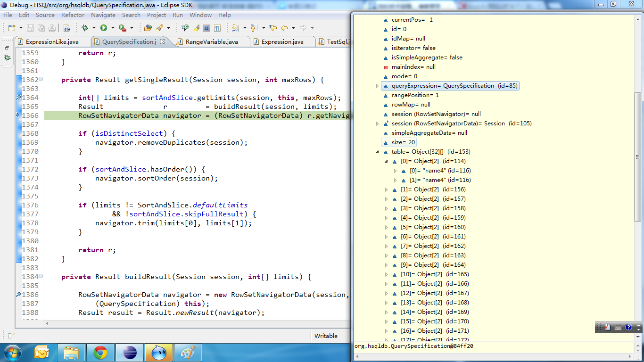Image resolution: width=644 pixels, height=362 pixels.
Task: Click the Next Annotation icon
Action: pyautogui.click(x=234, y=28)
